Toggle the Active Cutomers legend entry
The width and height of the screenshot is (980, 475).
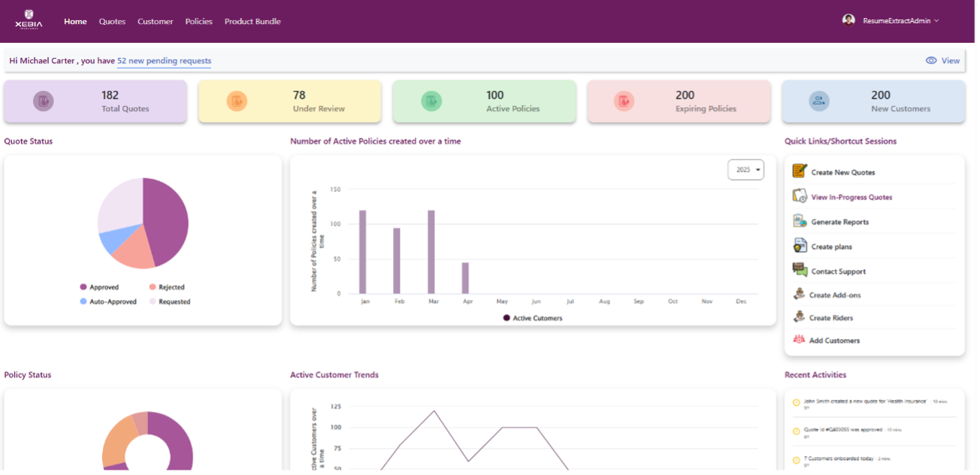click(533, 318)
